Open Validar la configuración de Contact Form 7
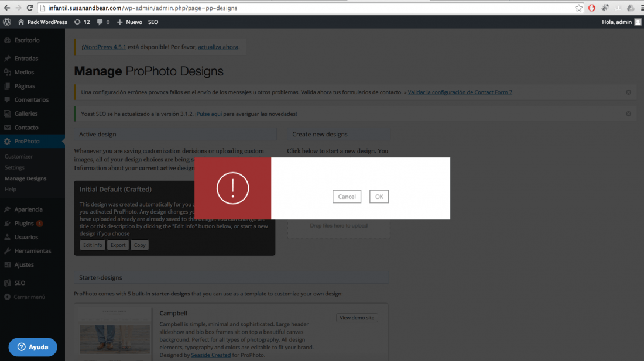Image resolution: width=644 pixels, height=361 pixels. (x=460, y=92)
